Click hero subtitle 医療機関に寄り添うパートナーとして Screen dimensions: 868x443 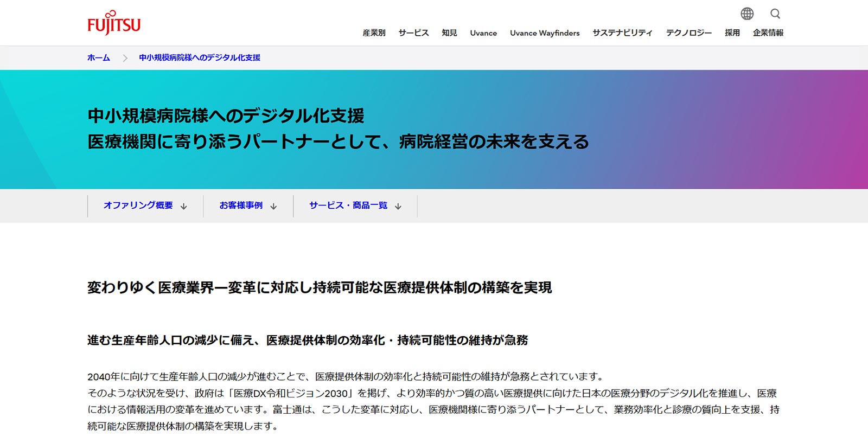[233, 142]
